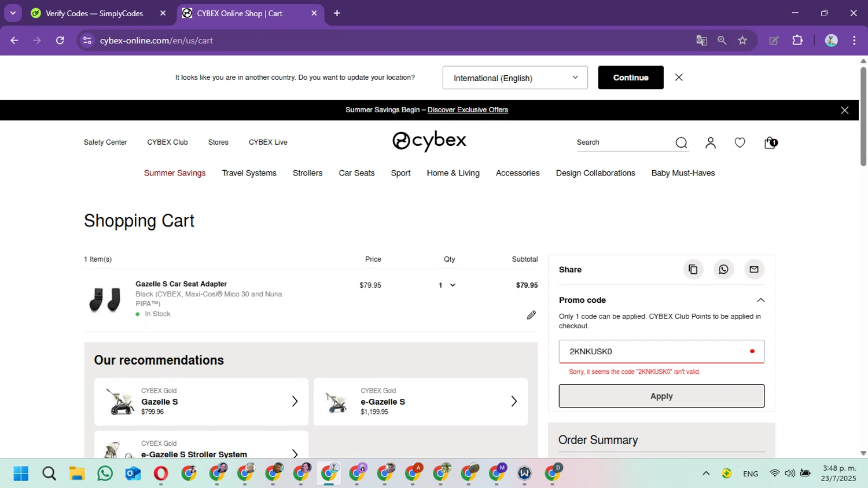Screen dimensions: 868x488
Task: Click the browser address bar URL
Action: point(156,41)
